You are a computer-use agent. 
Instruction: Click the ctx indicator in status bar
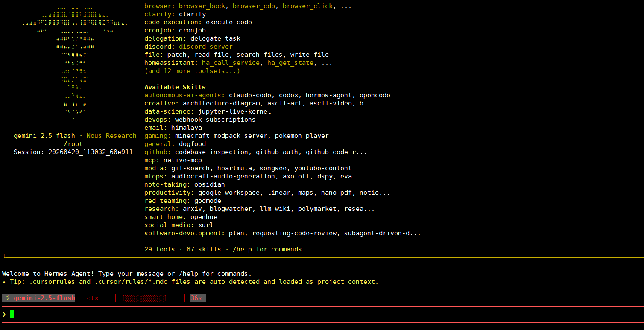[98, 298]
